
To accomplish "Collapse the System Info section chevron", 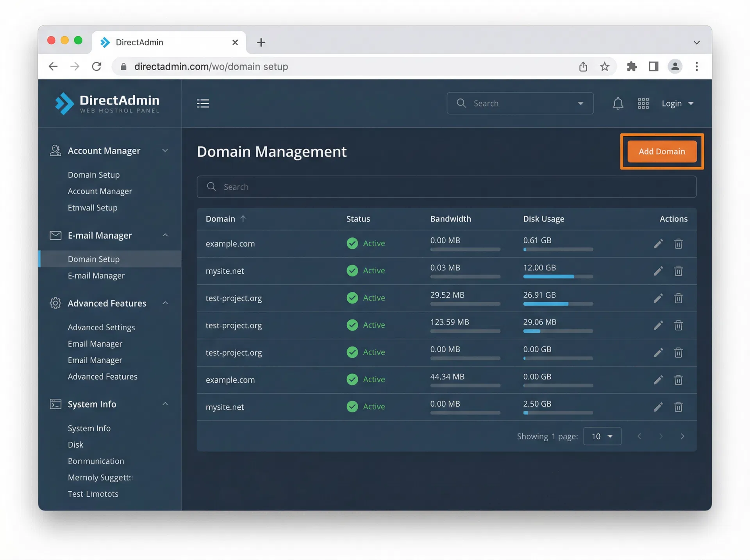I will coord(165,404).
